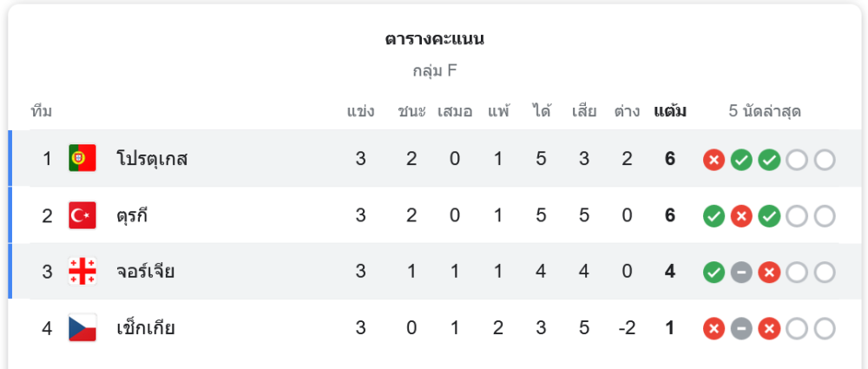The image size is (868, 369).
Task: Click the แต้ม points column header
Action: 670,111
